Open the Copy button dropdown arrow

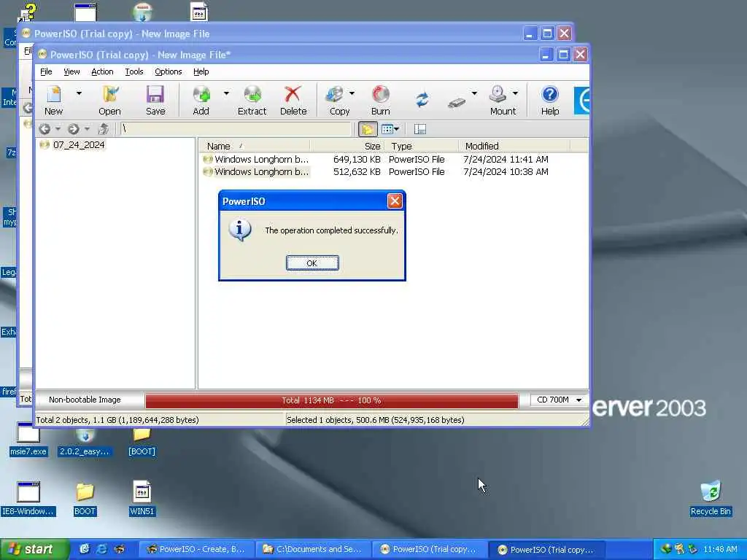coord(352,94)
